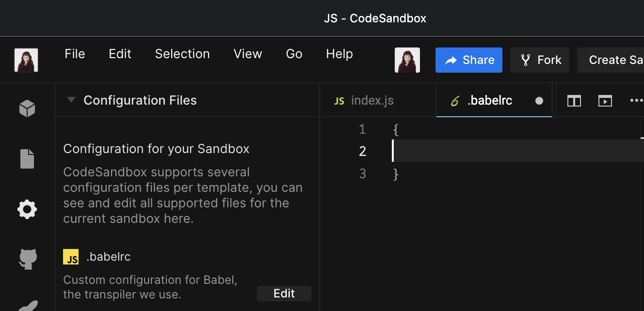
Task: Click the closing brace on line 3
Action: tap(396, 174)
